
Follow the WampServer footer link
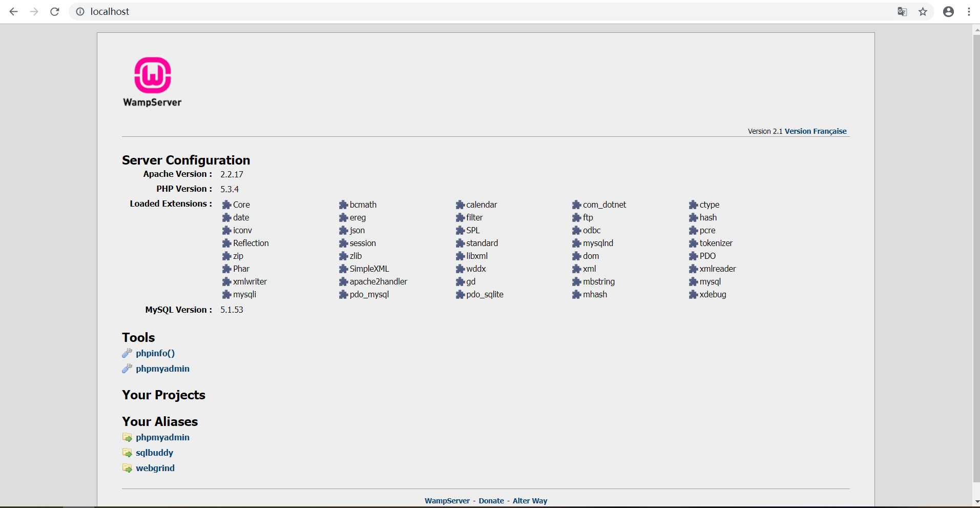coord(447,501)
